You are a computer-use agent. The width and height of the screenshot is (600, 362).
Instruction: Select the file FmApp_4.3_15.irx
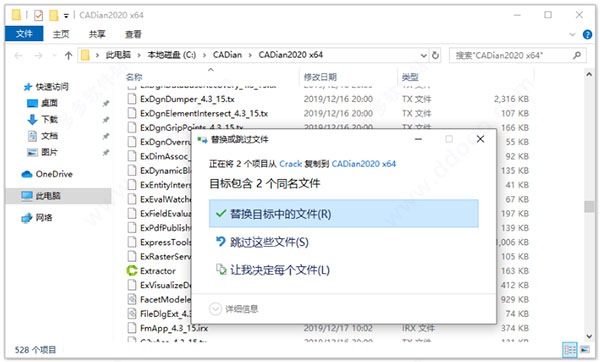[x=174, y=328]
